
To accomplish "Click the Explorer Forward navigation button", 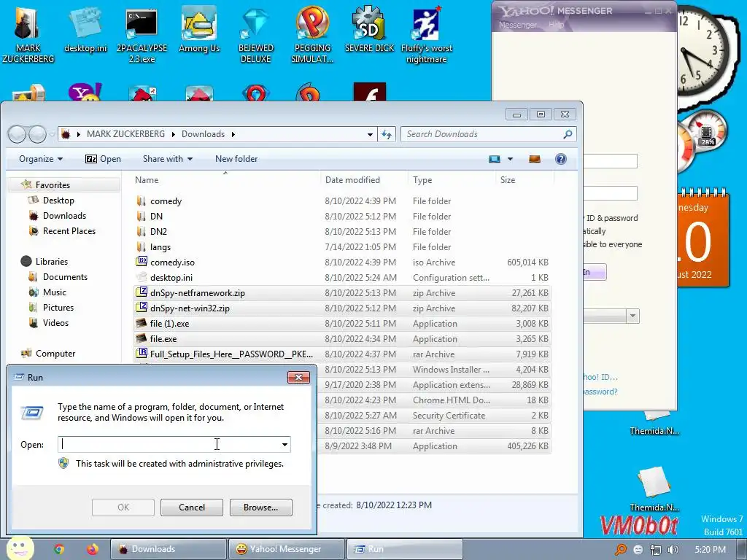I will pyautogui.click(x=38, y=134).
